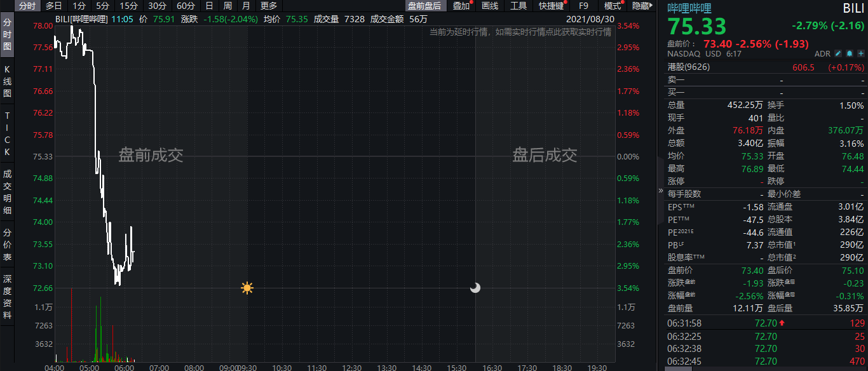Click the pencil edit icon beside ADR
This screenshot has height=371, width=868.
(x=837, y=54)
